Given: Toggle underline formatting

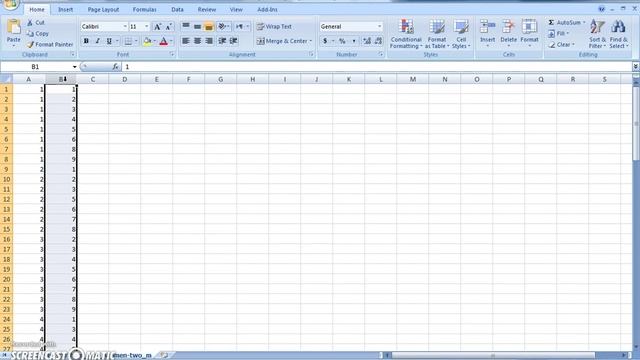Looking at the screenshot, I should point(109,41).
